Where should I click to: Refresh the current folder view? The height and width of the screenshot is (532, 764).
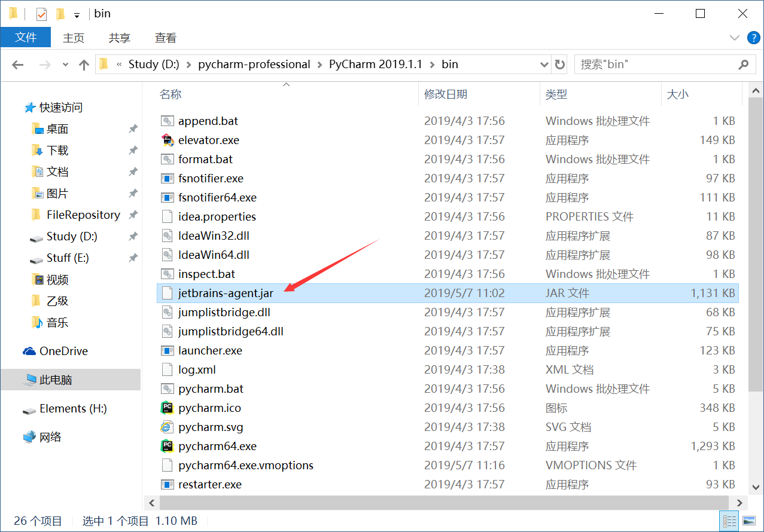(560, 65)
